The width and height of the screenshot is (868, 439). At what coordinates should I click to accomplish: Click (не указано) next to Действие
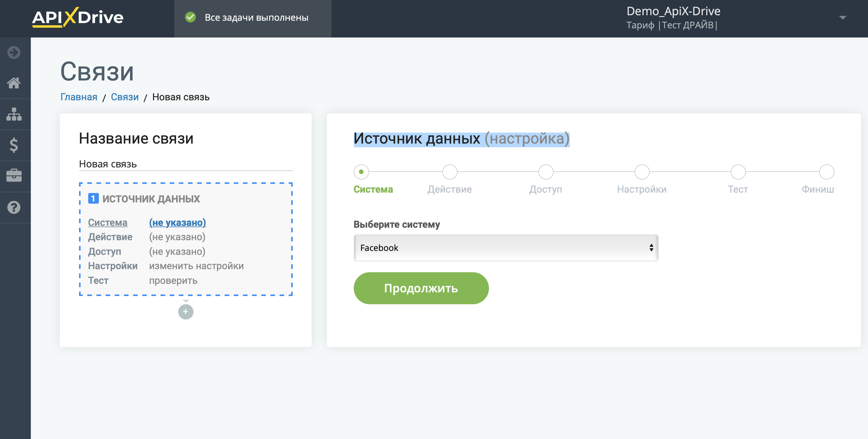point(177,237)
